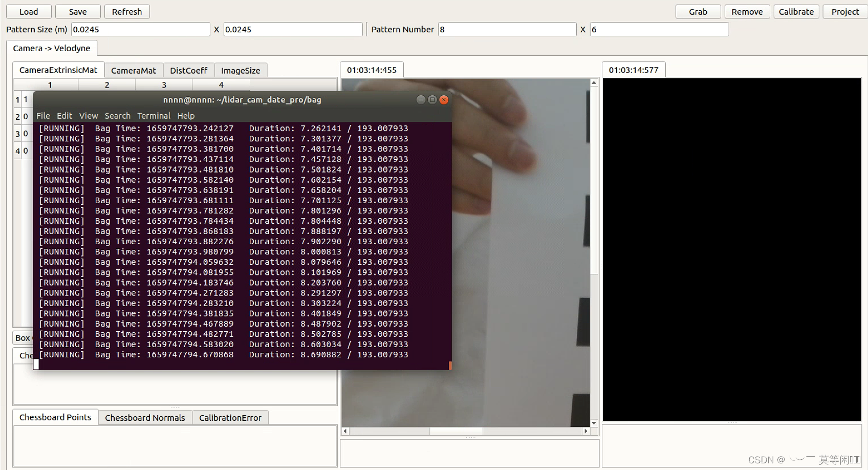Switch to DistCoeff tab
868x470 pixels.
click(x=188, y=70)
